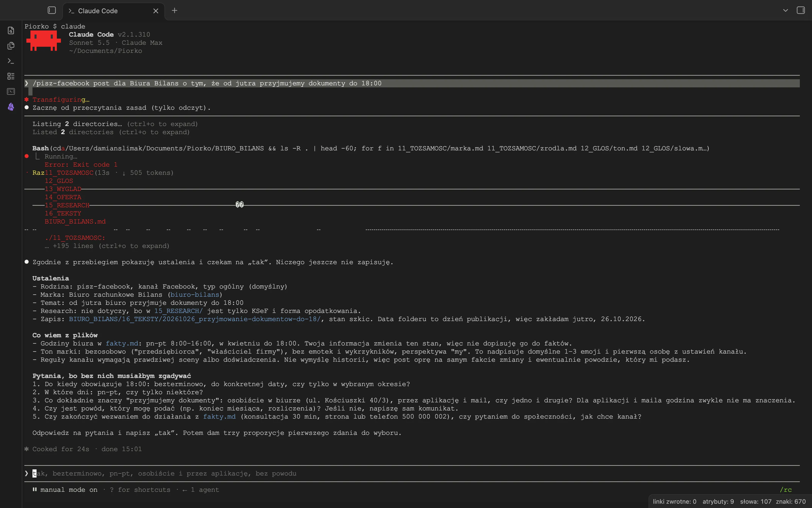Click the purple Obsidian crystal icon

(11, 107)
